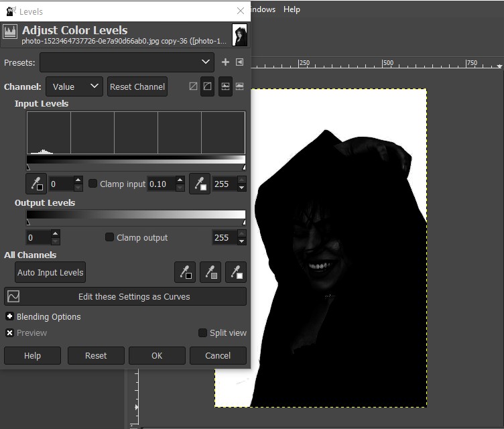Enable Clamp input checkbox
The image size is (504, 429).
[93, 184]
